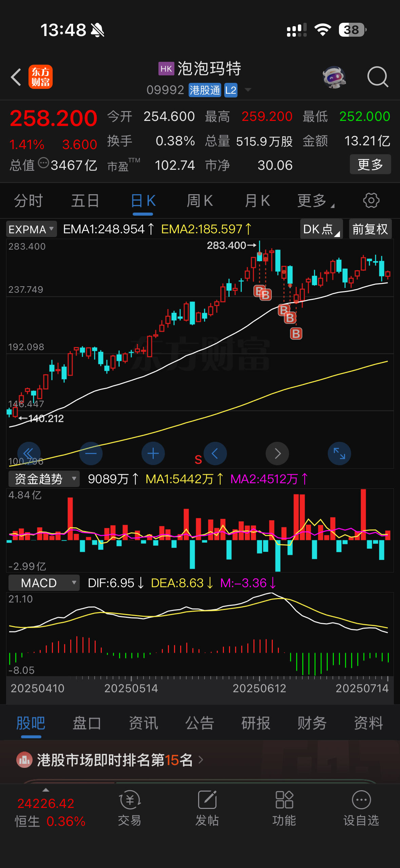
Task: Expand chart to fullscreen icon
Action: pos(339,453)
